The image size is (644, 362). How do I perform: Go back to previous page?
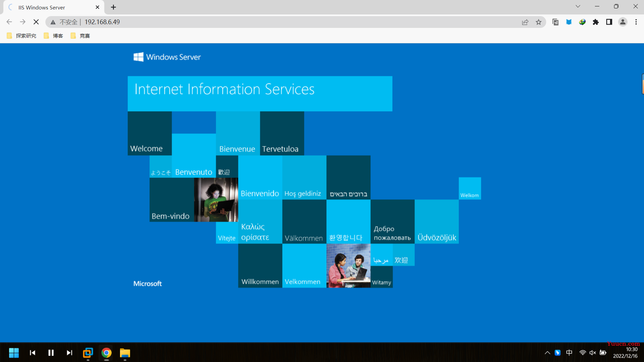9,22
